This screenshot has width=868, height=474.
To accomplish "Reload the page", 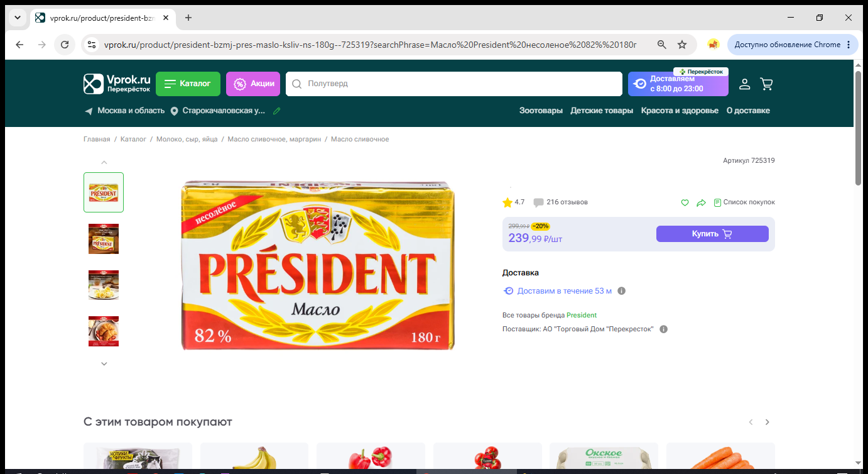I will pos(64,45).
